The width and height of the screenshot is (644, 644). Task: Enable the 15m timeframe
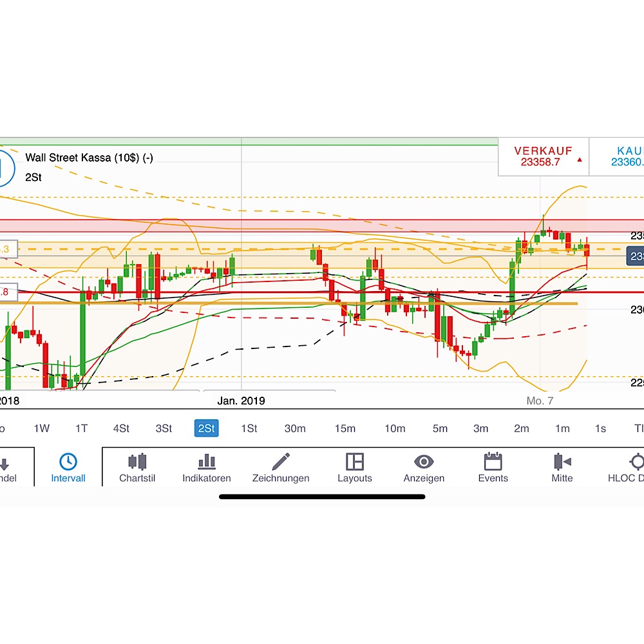pos(345,428)
